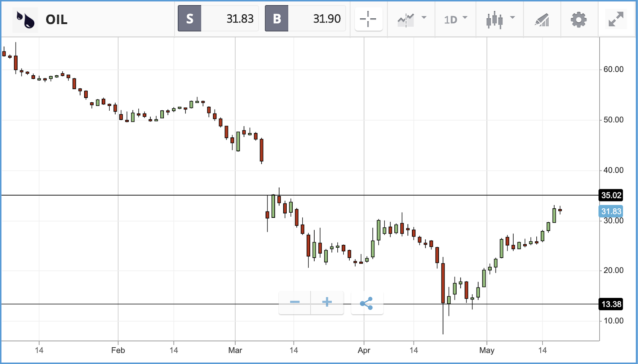
Task: Click the Sell button at 31.83
Action: [x=218, y=18]
